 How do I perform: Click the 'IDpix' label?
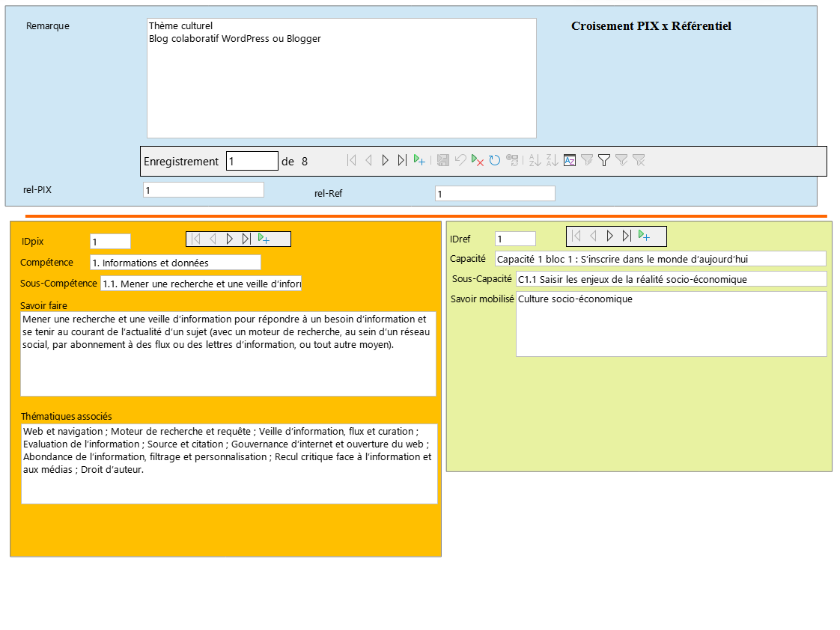point(33,242)
